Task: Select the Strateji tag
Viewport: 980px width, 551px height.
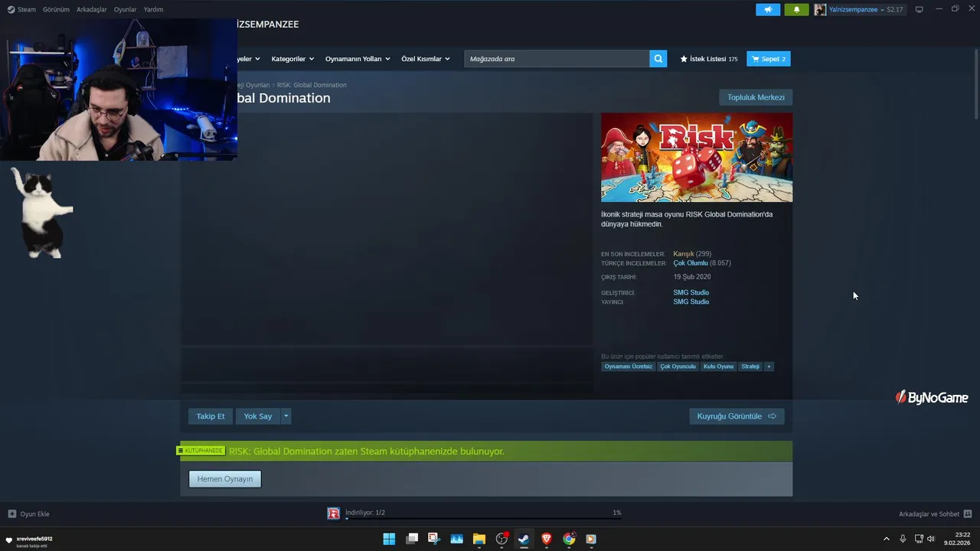Action: [x=750, y=367]
